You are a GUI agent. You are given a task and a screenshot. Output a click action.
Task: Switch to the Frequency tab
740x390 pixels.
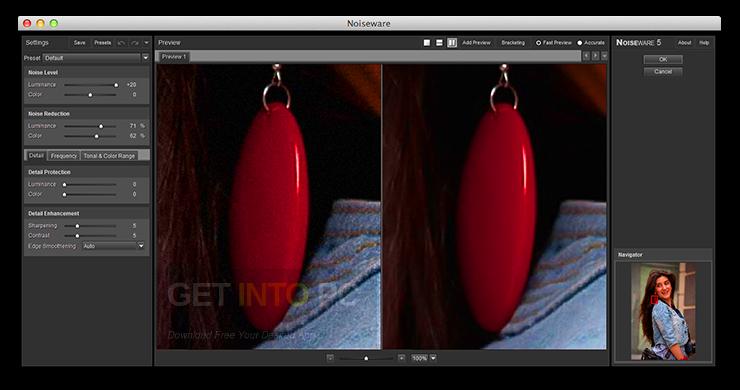point(64,156)
